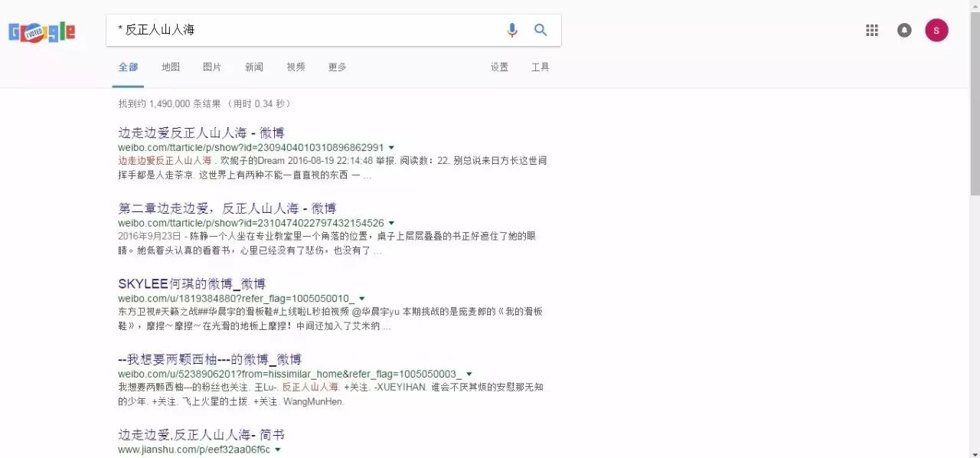Switch to the 地图 tab

[170, 67]
